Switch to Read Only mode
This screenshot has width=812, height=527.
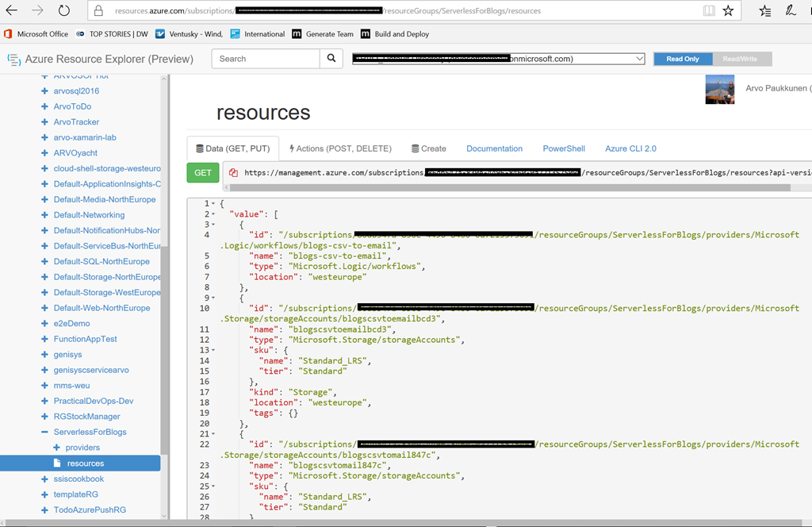tap(682, 60)
